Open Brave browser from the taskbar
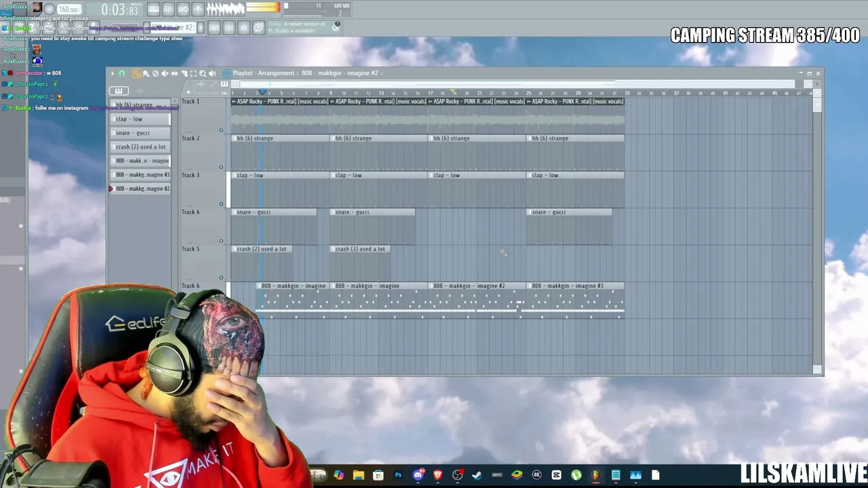868x488 pixels. [x=437, y=475]
